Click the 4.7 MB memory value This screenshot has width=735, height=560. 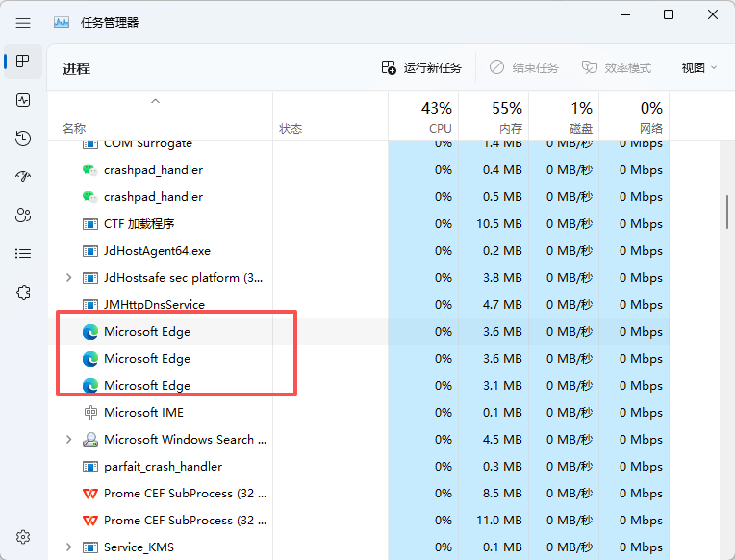tap(502, 305)
